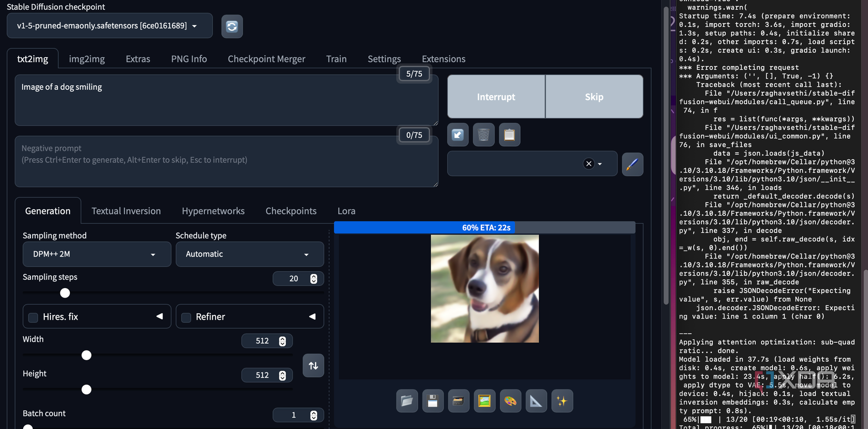The width and height of the screenshot is (868, 429).
Task: Clear the prompt with the trash icon
Action: [483, 135]
